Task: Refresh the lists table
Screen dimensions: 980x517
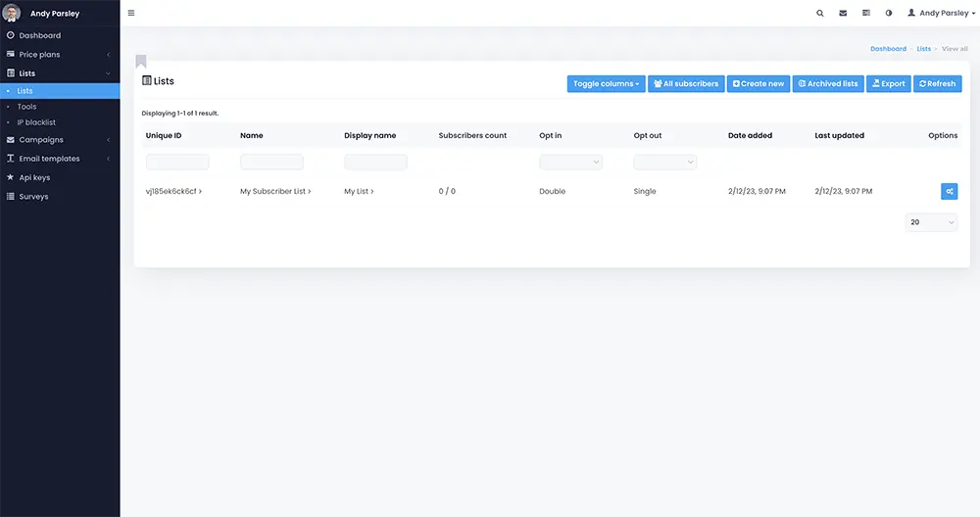Action: pos(938,83)
